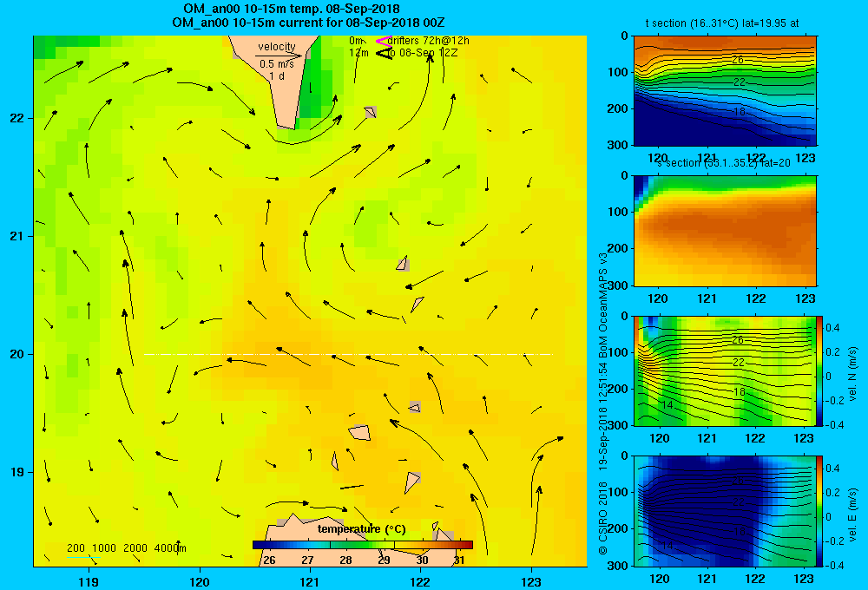
Task: Click the temperature colorbar gradient
Action: [363, 545]
